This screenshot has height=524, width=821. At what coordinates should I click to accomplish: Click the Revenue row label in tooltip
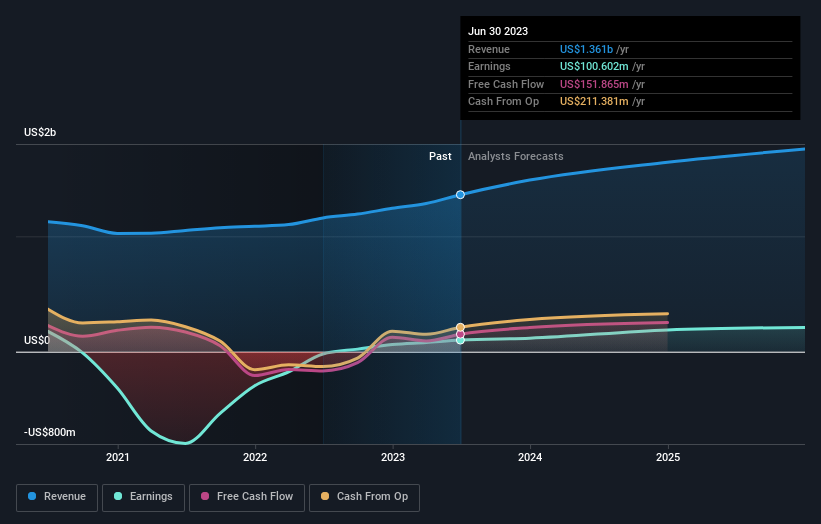click(x=489, y=49)
